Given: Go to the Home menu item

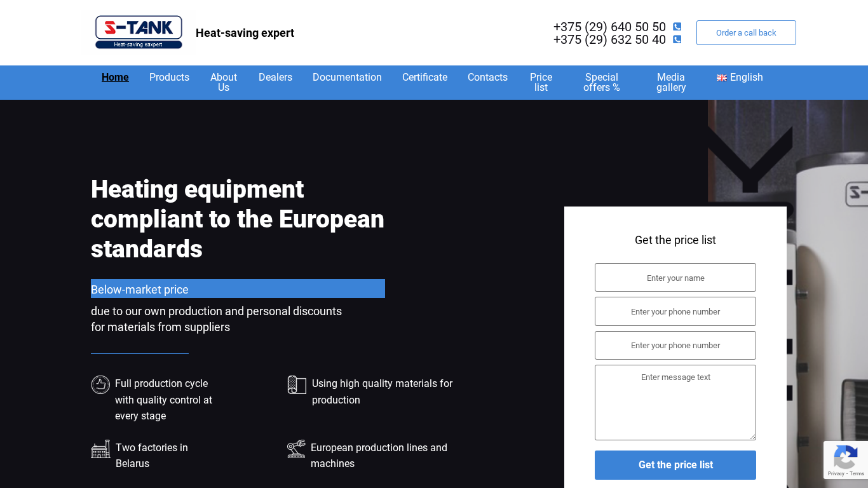Looking at the screenshot, I should pyautogui.click(x=115, y=78).
